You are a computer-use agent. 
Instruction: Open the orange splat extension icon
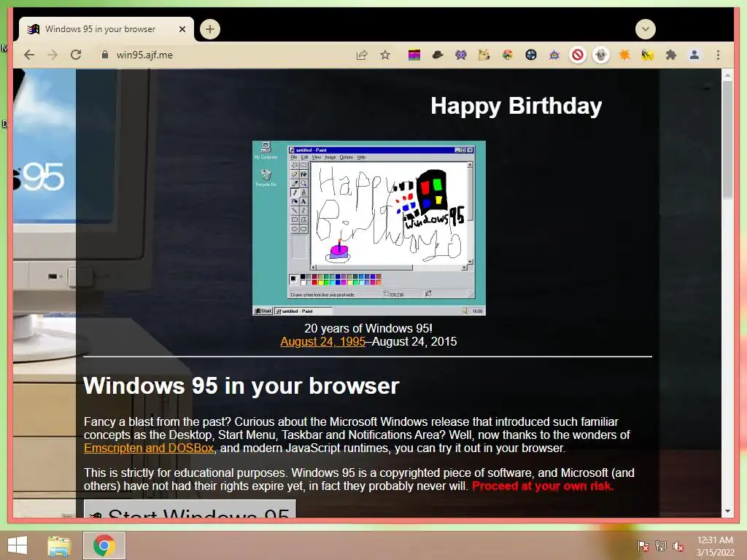click(x=624, y=55)
